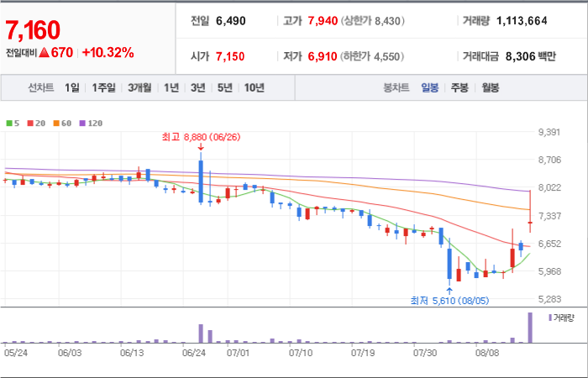Select the 1주일 line chart period
588x378 pixels.
103,87
